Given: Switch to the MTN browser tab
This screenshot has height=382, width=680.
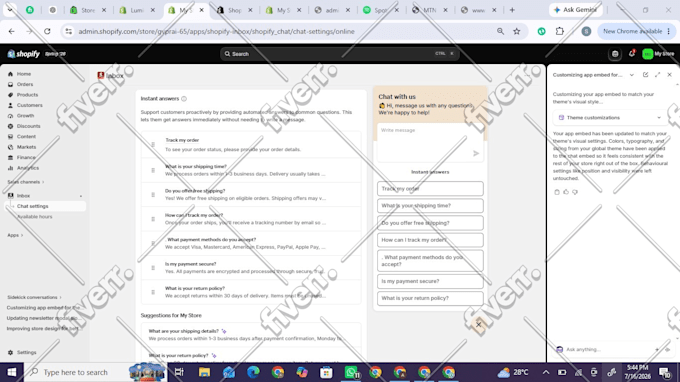Looking at the screenshot, I should click(429, 10).
